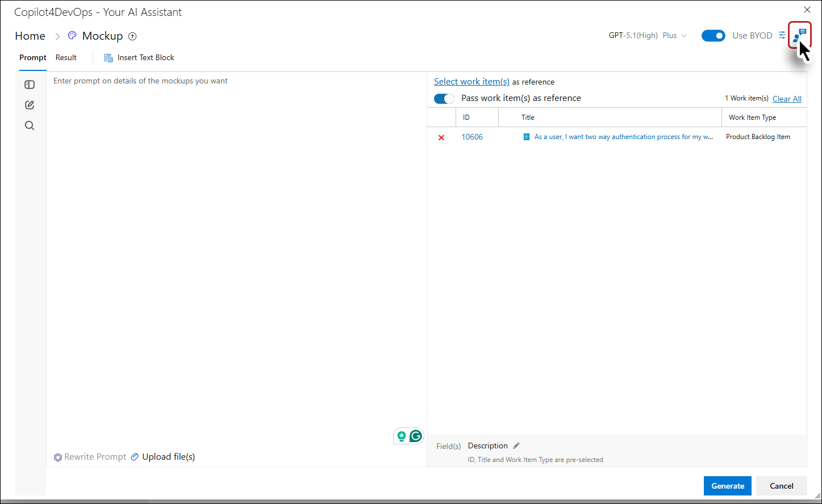Click the Generate button
Screen dimensions: 822x504
click(728, 486)
